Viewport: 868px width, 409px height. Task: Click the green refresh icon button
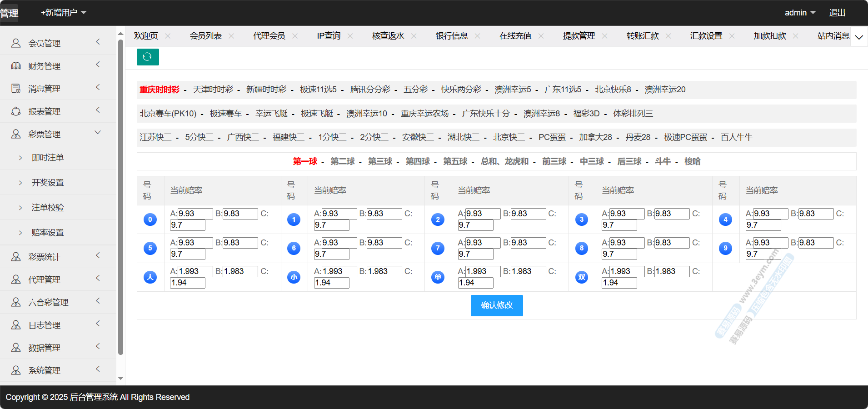[148, 57]
